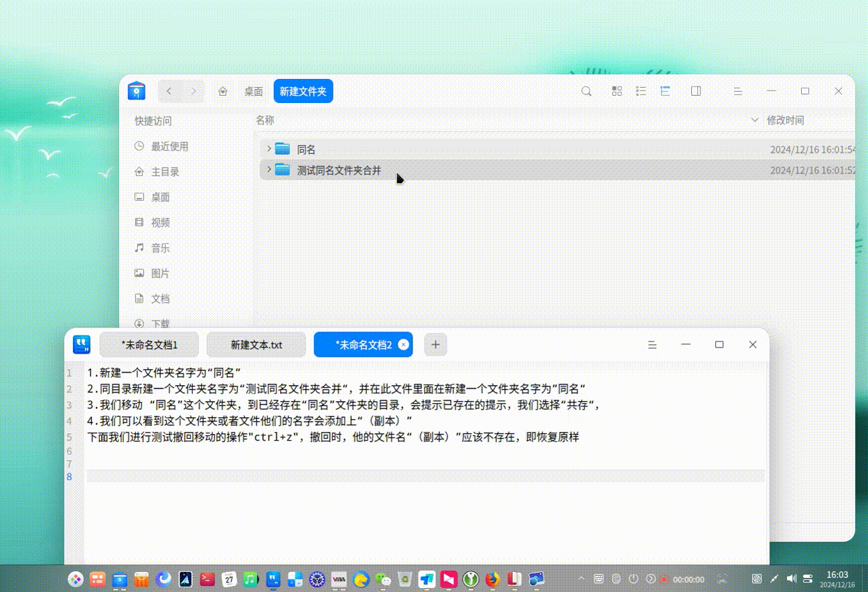This screenshot has height=592, width=868.
Task: Select the *未命名文档2 editor tab
Action: coord(364,345)
